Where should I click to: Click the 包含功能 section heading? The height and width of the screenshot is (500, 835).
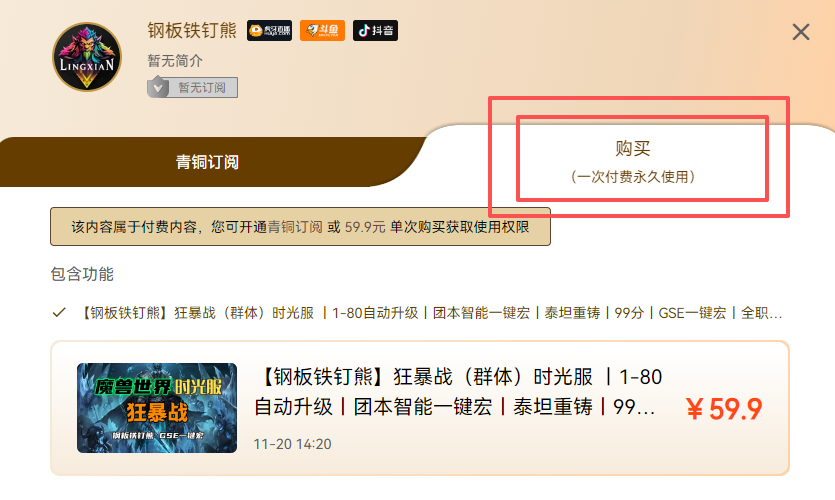tap(82, 274)
